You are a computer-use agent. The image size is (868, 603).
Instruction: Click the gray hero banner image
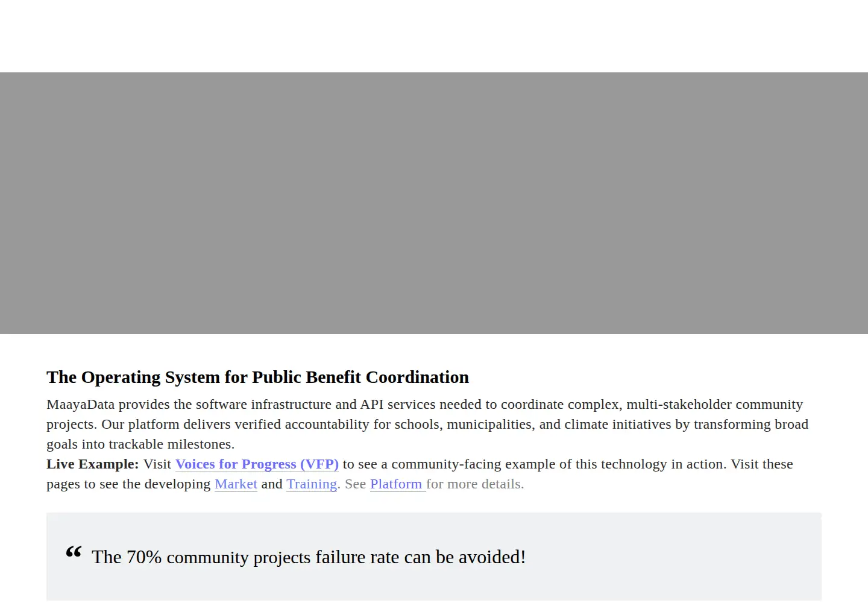point(434,203)
